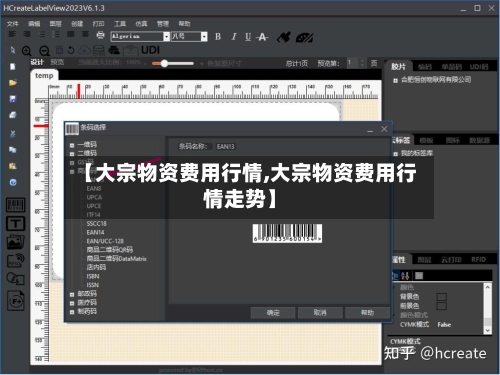The image size is (500, 375).
Task: Select the F+ function tool in toolbox
Action: point(15,301)
